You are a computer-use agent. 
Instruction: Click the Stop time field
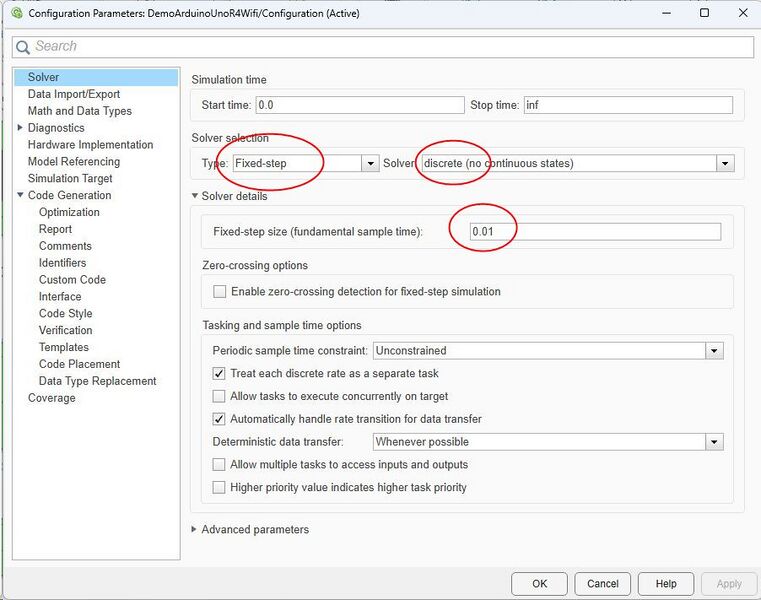[x=628, y=105]
